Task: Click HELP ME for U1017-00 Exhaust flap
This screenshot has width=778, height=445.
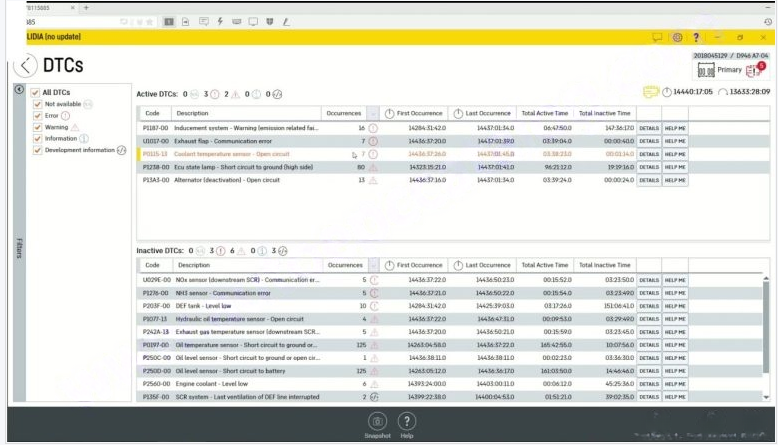Action: click(675, 141)
